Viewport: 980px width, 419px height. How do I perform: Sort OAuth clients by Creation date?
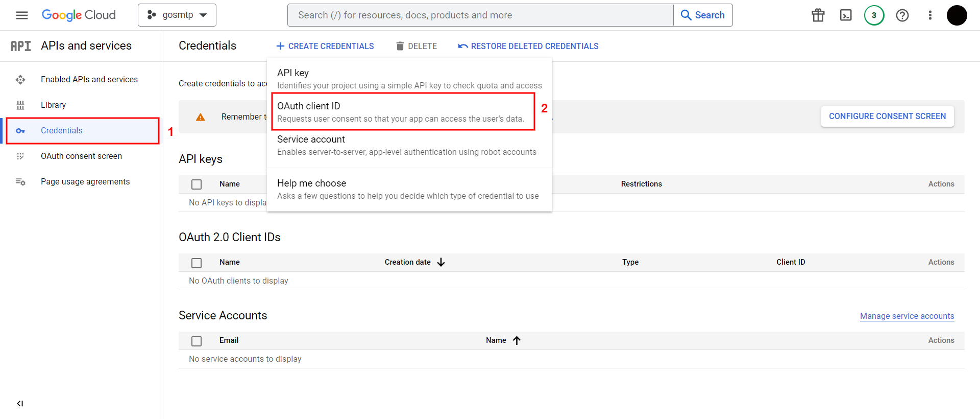click(x=408, y=262)
